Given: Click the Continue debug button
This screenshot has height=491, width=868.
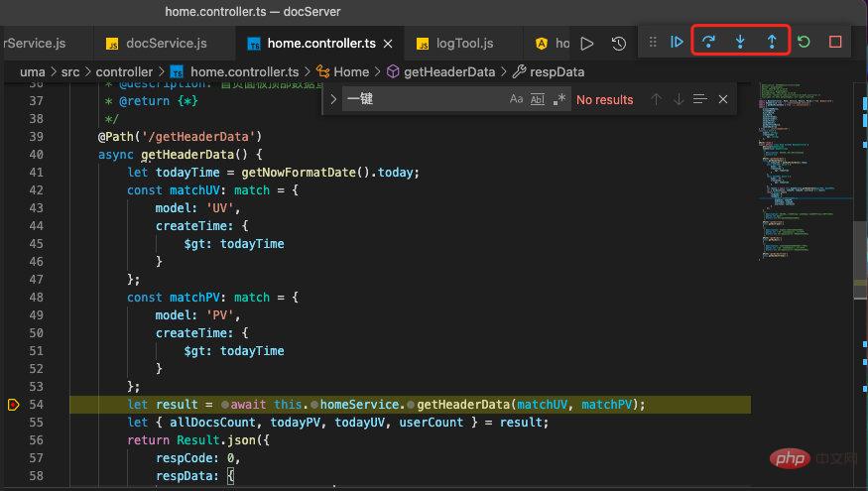Looking at the screenshot, I should (x=677, y=43).
